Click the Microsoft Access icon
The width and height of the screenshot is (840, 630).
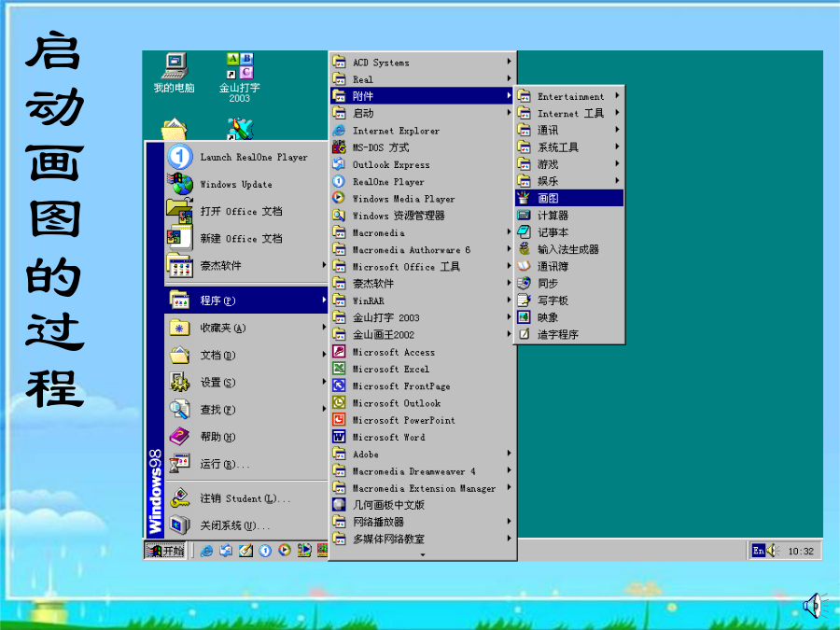click(x=339, y=352)
